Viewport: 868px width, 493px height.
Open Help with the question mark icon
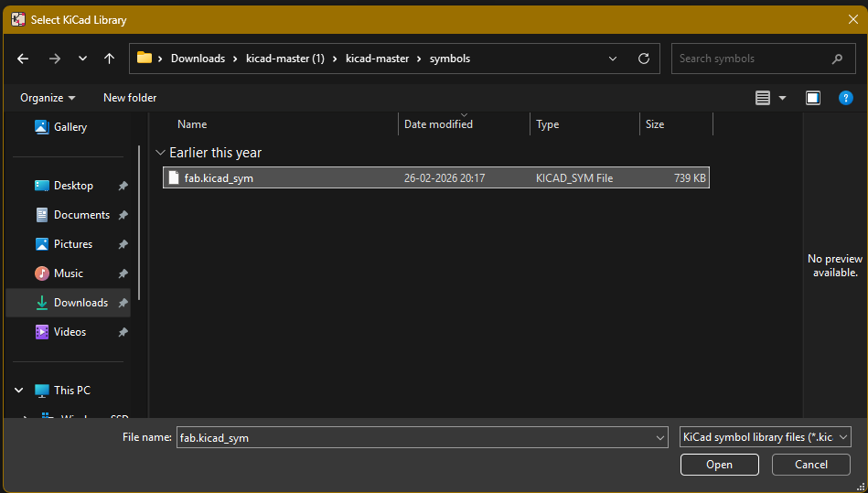(845, 98)
